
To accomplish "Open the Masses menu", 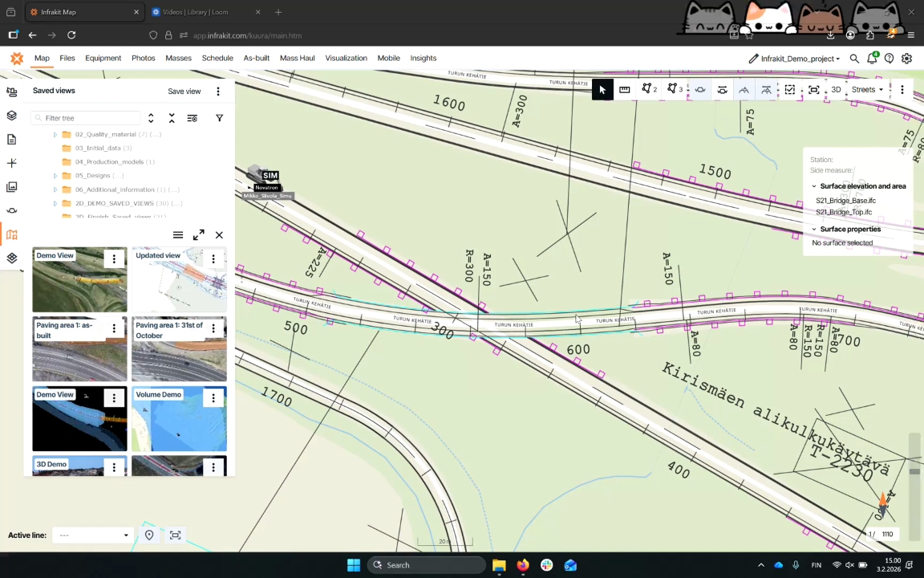I will pos(178,59).
